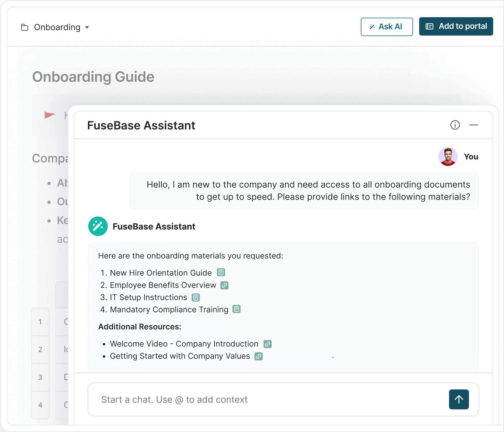Click the FuseBase Assistant panel title

pyautogui.click(x=141, y=126)
